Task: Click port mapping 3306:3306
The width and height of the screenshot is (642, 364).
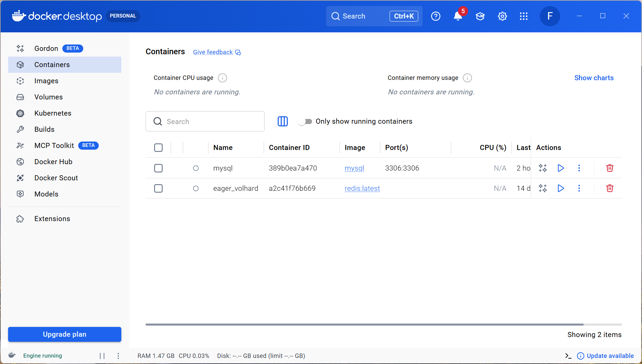Action: point(402,168)
